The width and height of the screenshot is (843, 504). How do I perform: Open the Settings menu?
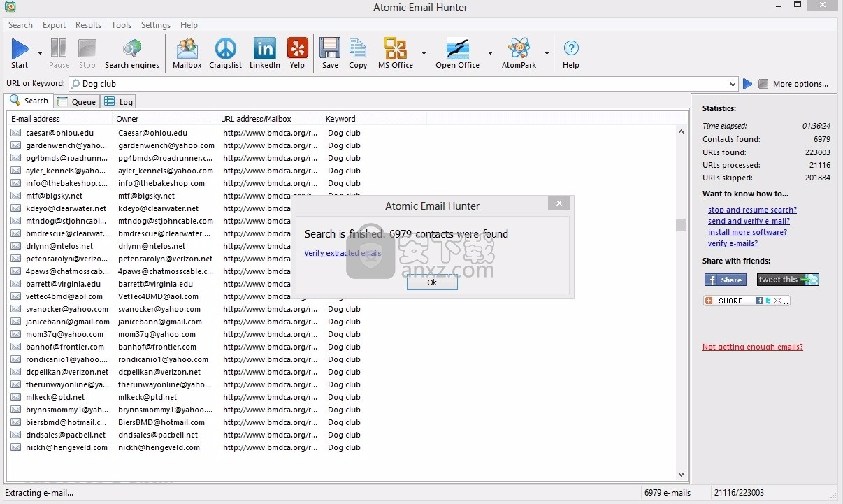[x=155, y=25]
